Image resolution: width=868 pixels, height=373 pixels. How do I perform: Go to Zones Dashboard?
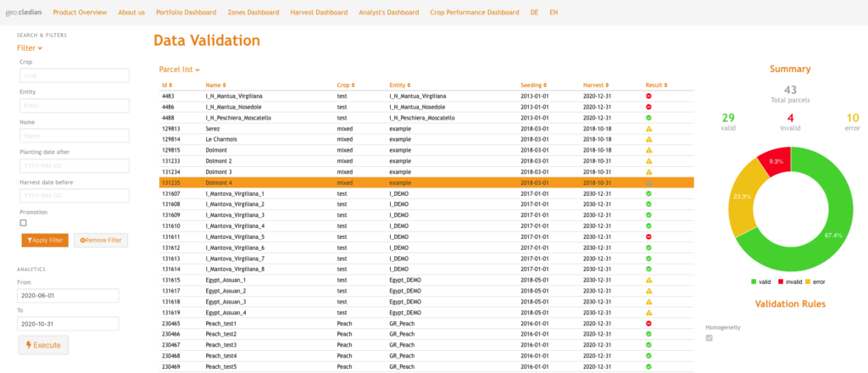click(253, 12)
